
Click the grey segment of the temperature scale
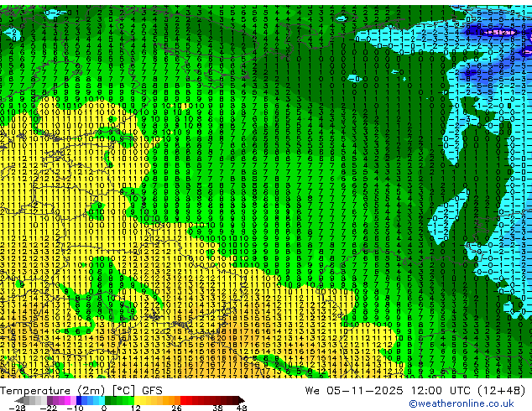tap(35, 400)
